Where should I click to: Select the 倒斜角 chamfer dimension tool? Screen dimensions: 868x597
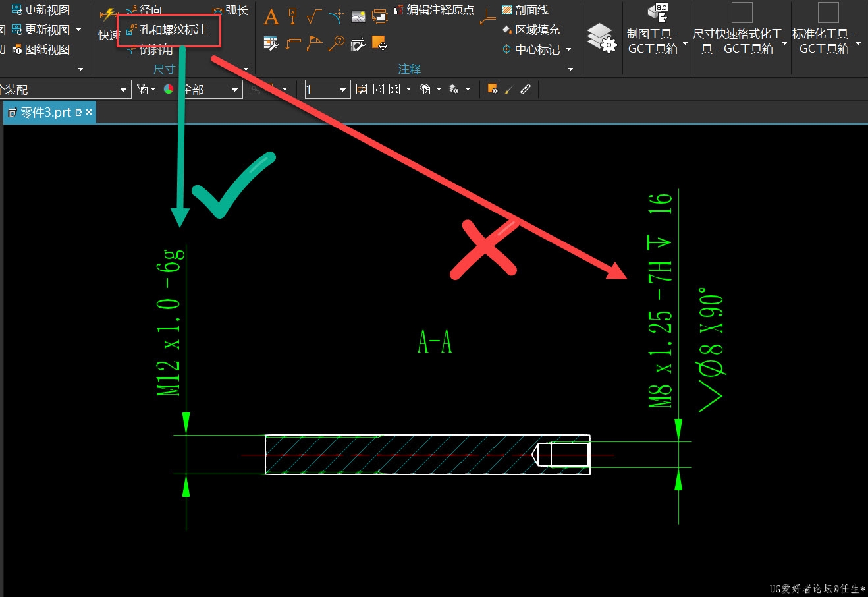click(149, 49)
